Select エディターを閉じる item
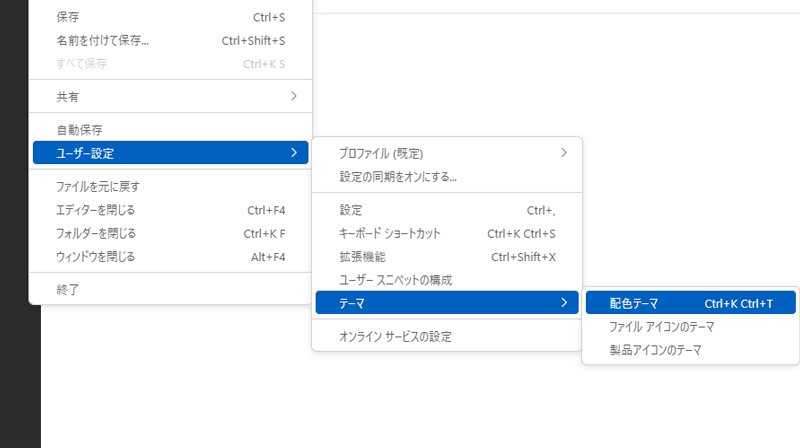Viewport: 800px width, 448px height. tap(170, 210)
